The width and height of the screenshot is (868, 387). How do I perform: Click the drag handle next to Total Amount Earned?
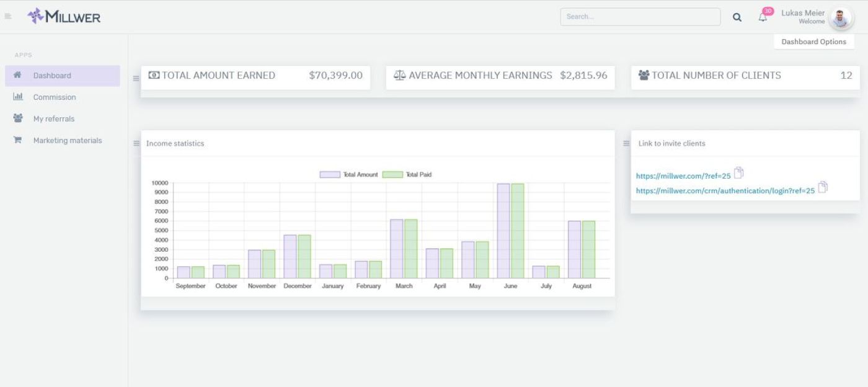pos(136,78)
